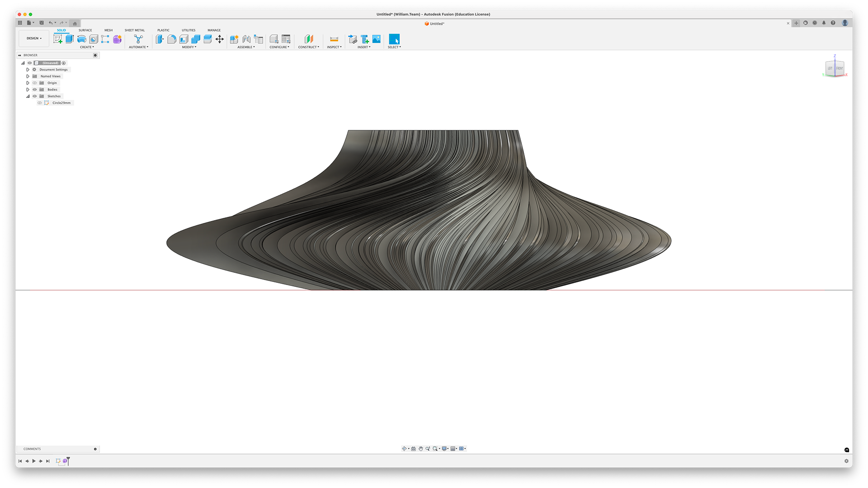
Task: Click the Redo arrow
Action: coord(62,23)
